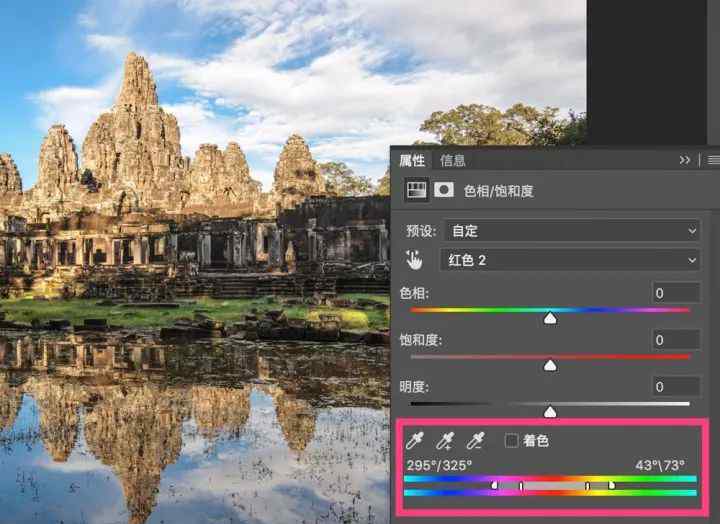Click the 饱和度 value input field

coord(676,340)
